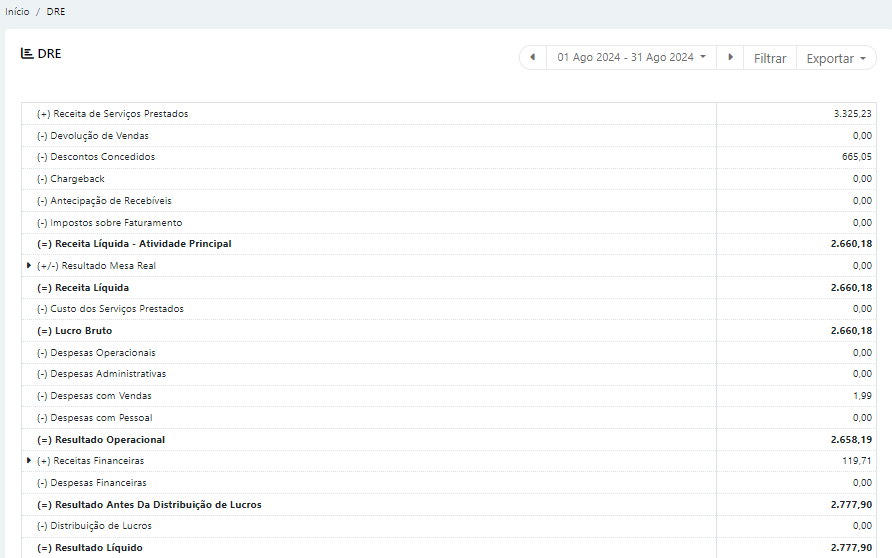Expand the Resultado Mesa Real row
The width and height of the screenshot is (892, 558).
coord(28,266)
